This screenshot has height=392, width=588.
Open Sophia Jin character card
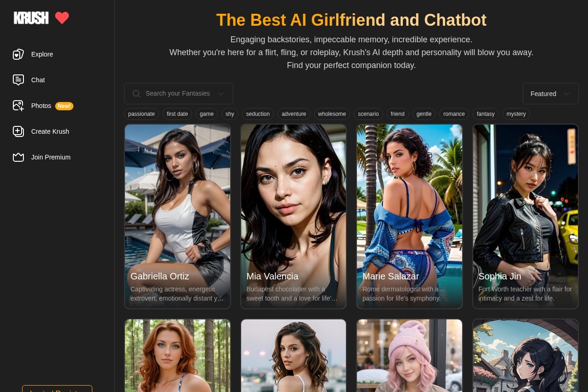pos(526,216)
